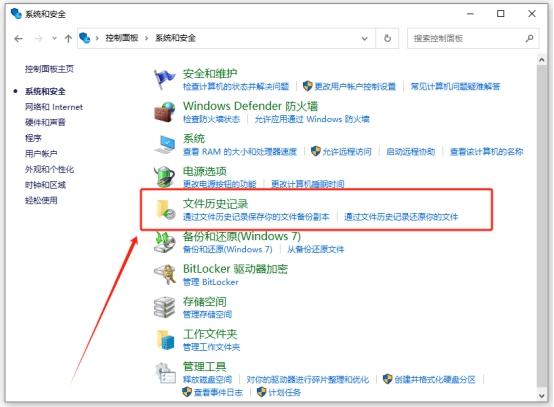Select 硬件和声音 in the sidebar
This screenshot has height=407, width=554.
45,122
